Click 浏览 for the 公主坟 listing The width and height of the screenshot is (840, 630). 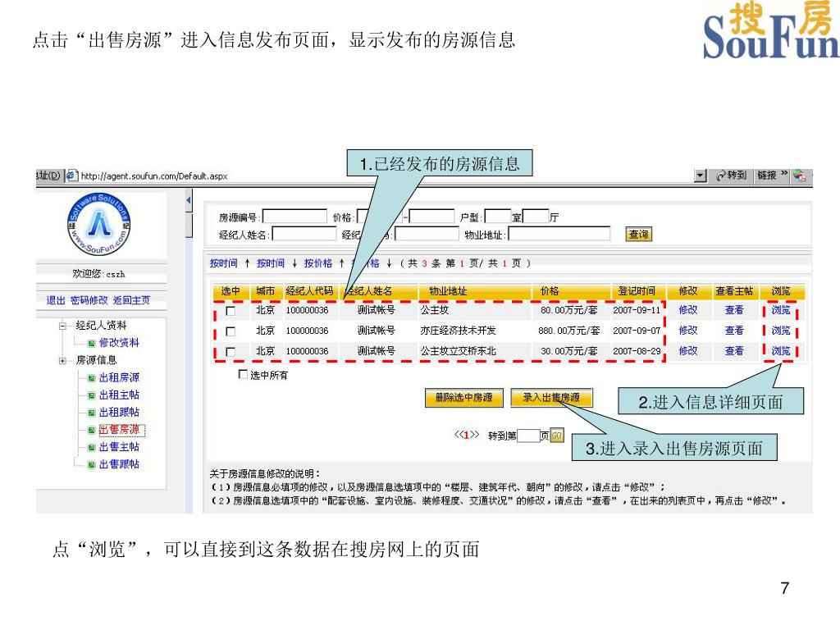pyautogui.click(x=781, y=310)
